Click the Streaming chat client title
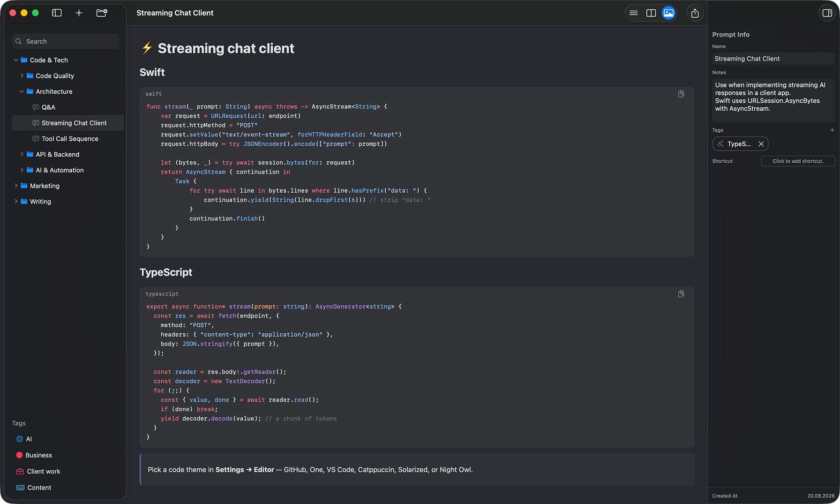This screenshot has height=504, width=840. tap(226, 48)
